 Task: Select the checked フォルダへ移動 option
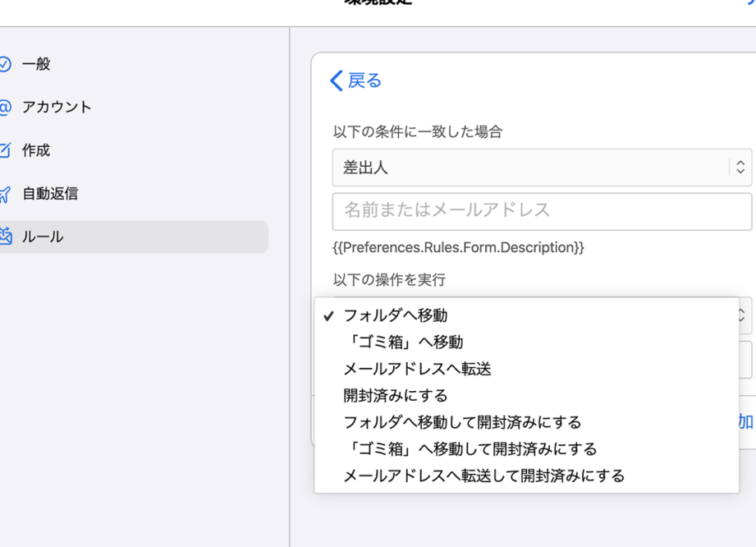click(395, 315)
